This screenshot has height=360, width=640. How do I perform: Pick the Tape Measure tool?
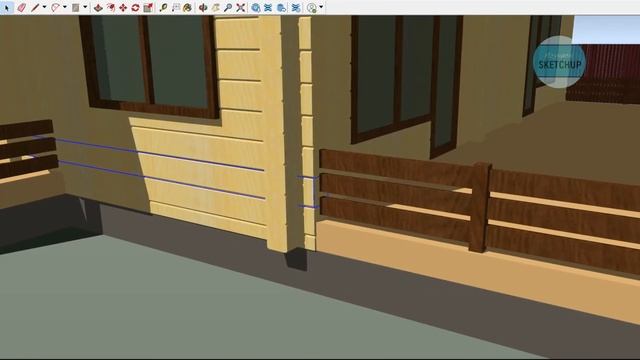[x=163, y=7]
